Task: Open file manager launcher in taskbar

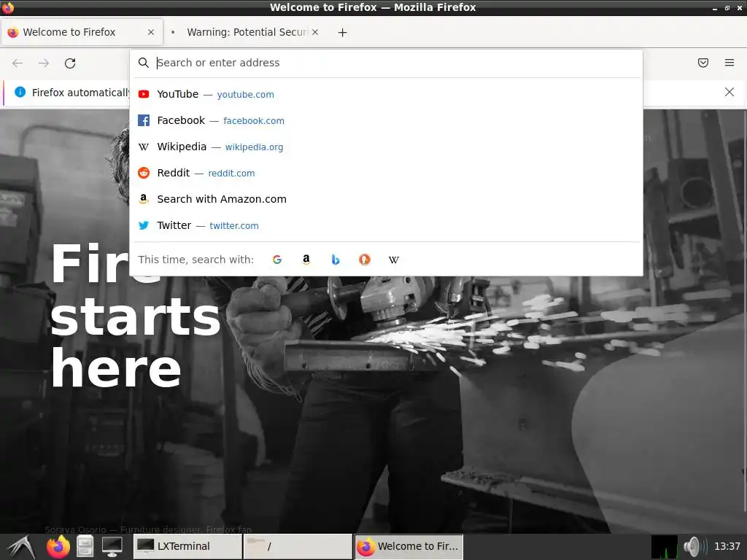Action: 85,547
